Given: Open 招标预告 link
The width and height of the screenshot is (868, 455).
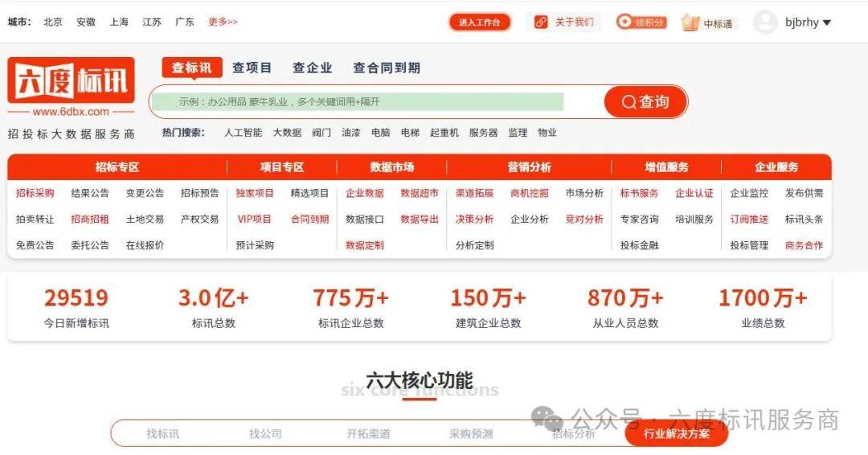Looking at the screenshot, I should click(x=200, y=193).
